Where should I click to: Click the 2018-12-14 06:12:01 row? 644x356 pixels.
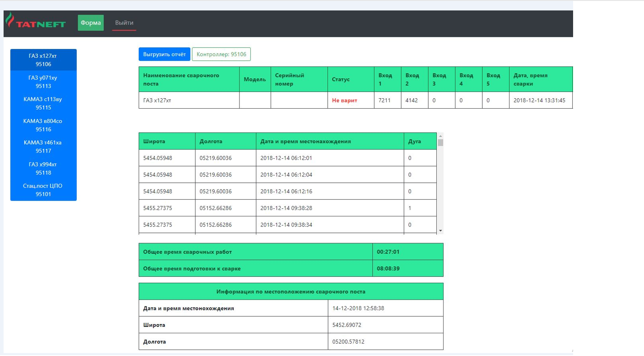(288, 158)
